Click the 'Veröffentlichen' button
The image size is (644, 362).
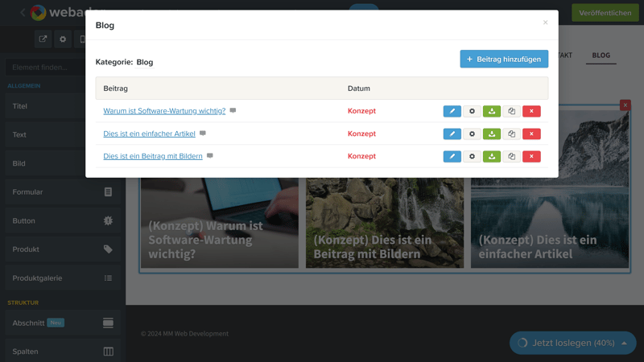pyautogui.click(x=605, y=13)
